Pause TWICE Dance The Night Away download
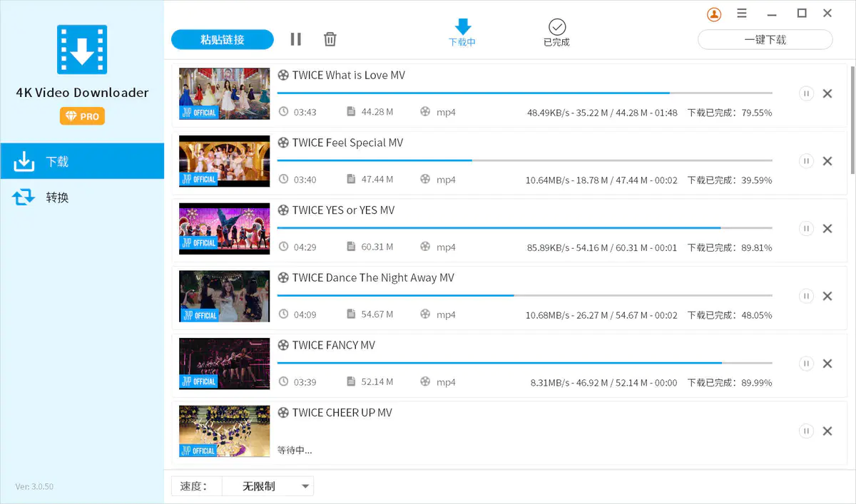 tap(806, 296)
